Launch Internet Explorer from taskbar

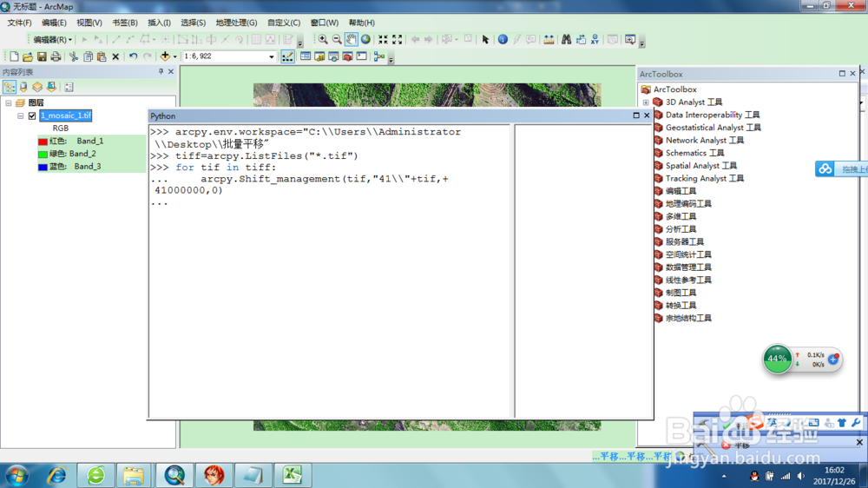[56, 475]
